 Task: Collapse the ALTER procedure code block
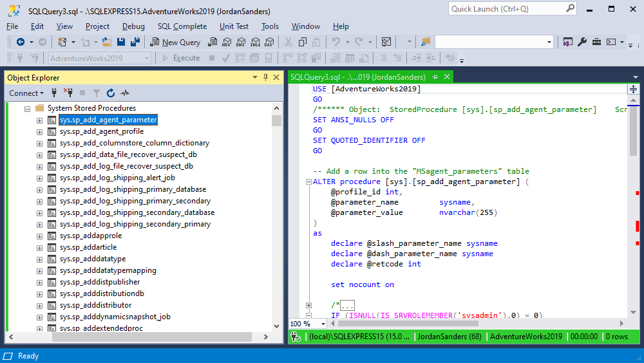coord(308,181)
